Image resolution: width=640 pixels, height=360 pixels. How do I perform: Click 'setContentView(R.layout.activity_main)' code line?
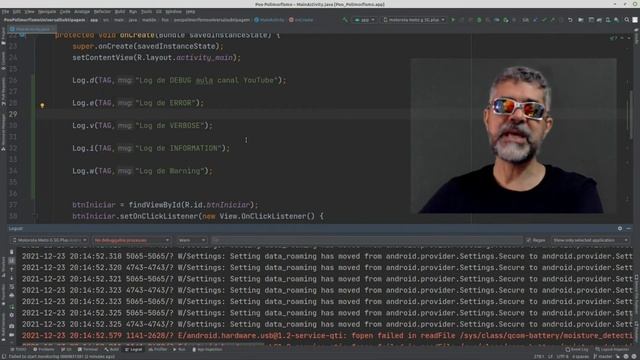156,58
